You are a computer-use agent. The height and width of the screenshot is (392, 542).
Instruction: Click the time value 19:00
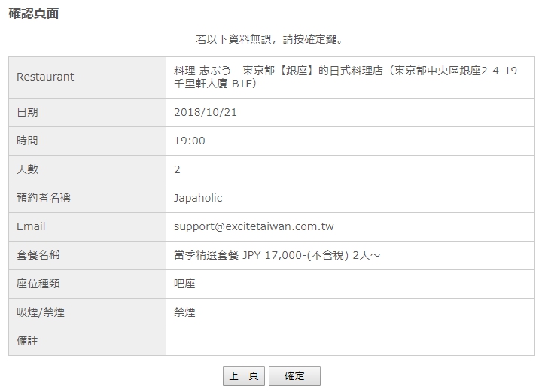[190, 141]
